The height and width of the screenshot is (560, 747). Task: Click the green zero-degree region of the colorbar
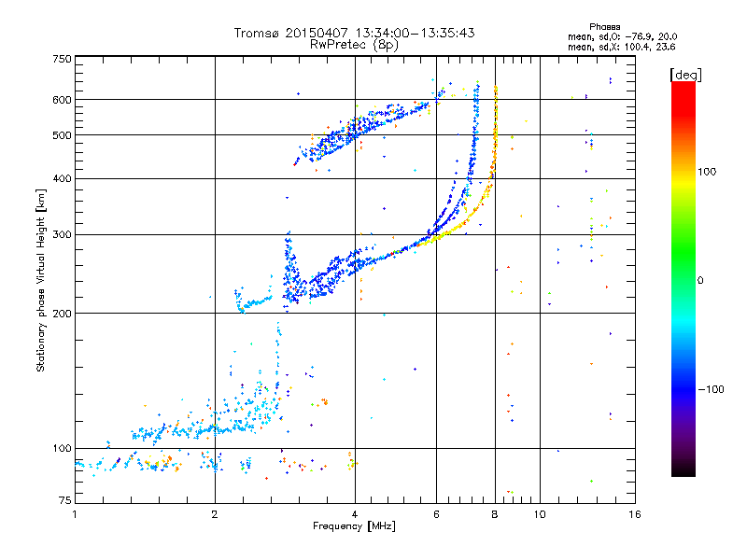click(684, 279)
